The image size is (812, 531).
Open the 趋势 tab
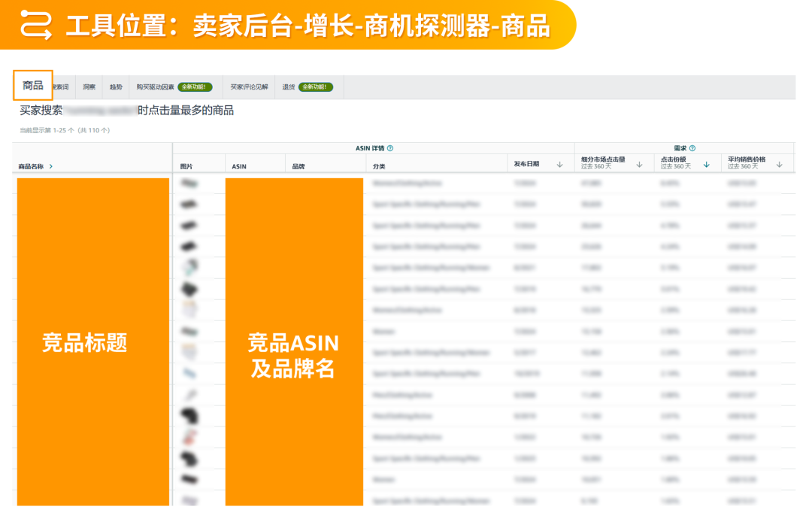[x=114, y=85]
